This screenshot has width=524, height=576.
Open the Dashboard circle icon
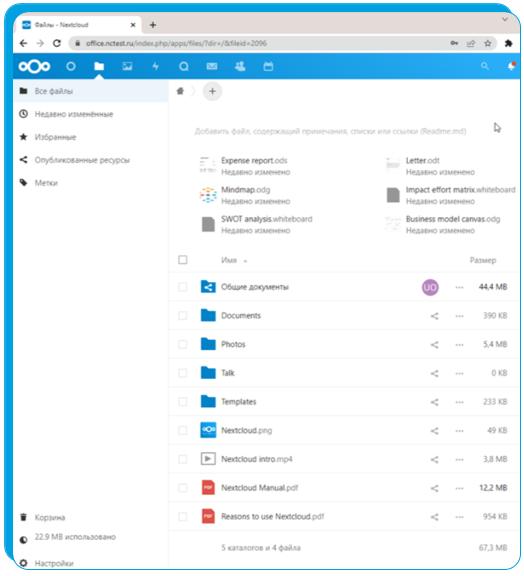point(71,66)
